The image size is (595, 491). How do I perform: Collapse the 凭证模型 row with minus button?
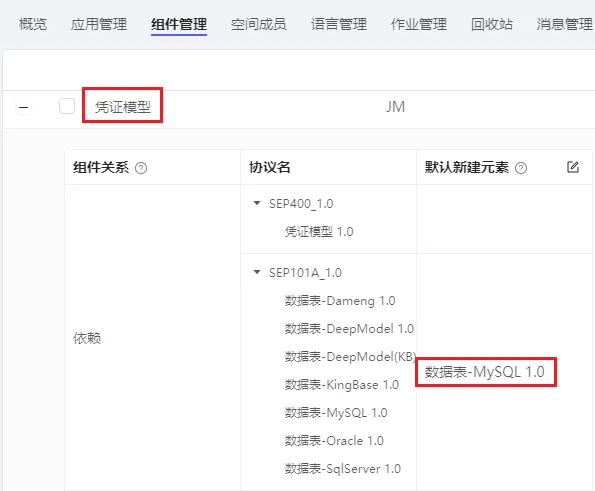pyautogui.click(x=24, y=107)
